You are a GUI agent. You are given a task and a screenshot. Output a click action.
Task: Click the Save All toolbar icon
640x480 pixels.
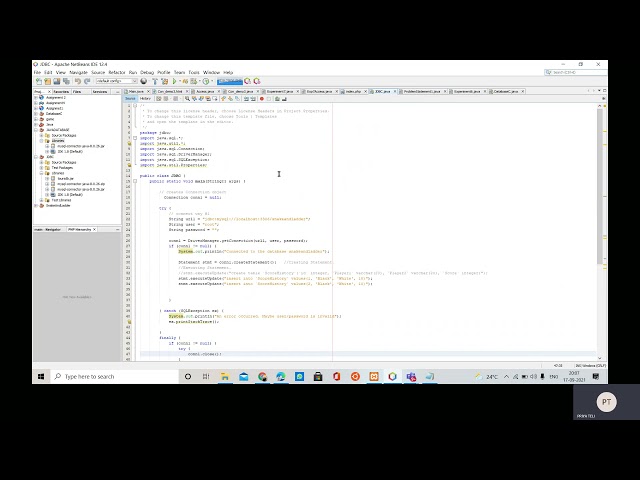point(66,81)
